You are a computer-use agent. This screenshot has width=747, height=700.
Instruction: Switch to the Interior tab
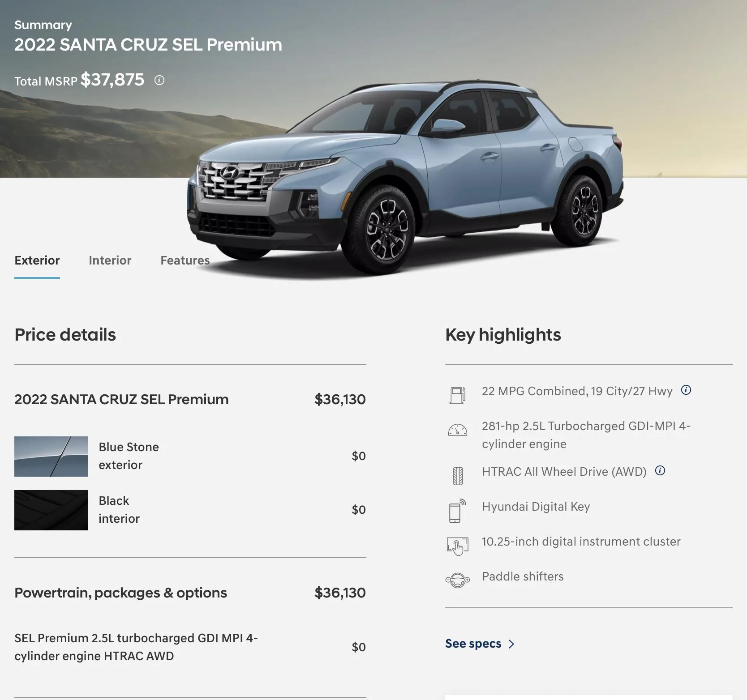point(110,260)
